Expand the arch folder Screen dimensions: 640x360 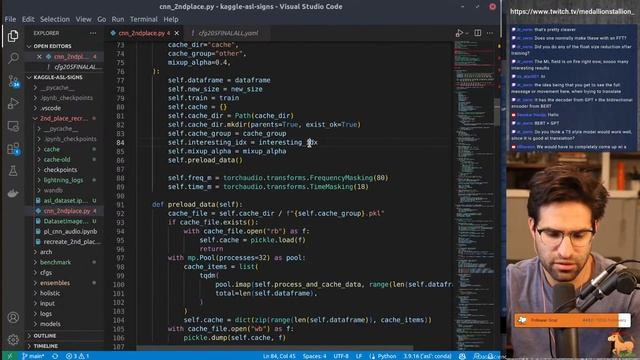[46, 252]
